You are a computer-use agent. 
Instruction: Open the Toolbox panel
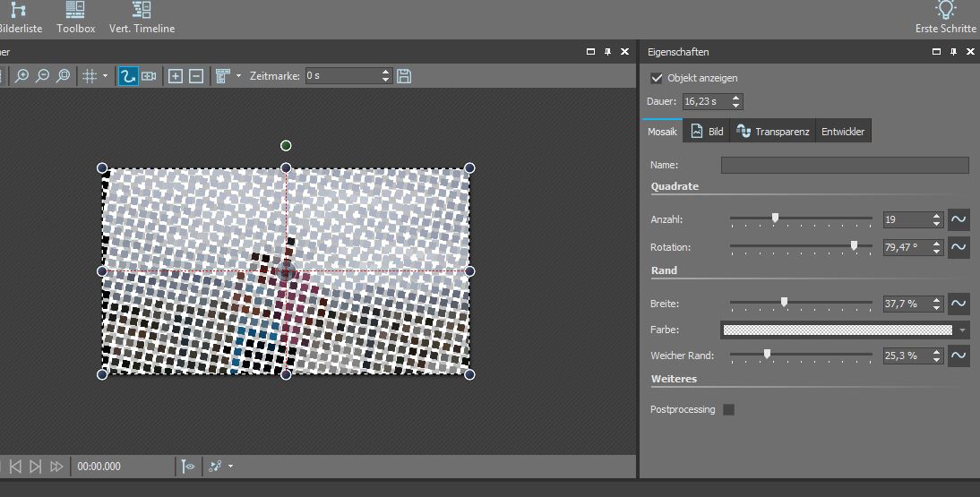[75, 18]
